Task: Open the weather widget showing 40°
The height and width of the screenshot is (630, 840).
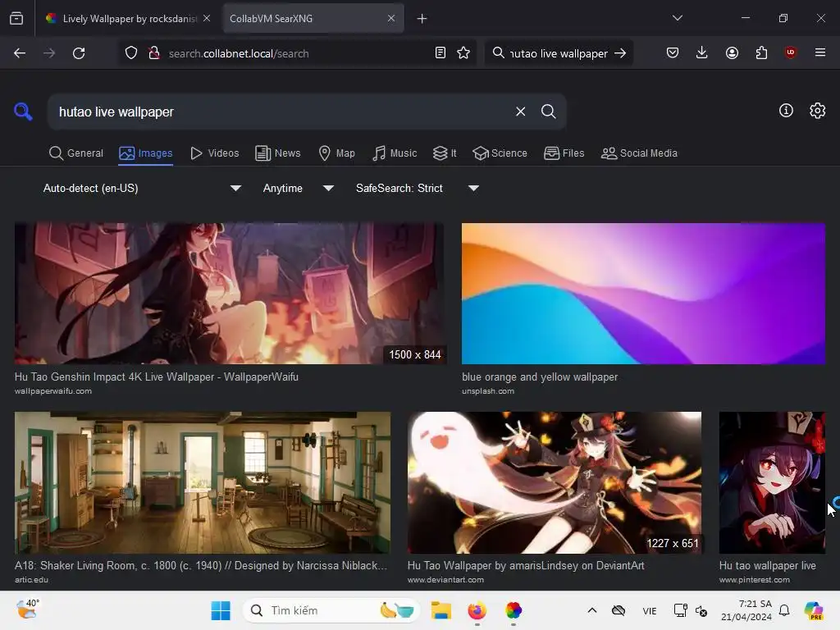Action: pyautogui.click(x=27, y=609)
